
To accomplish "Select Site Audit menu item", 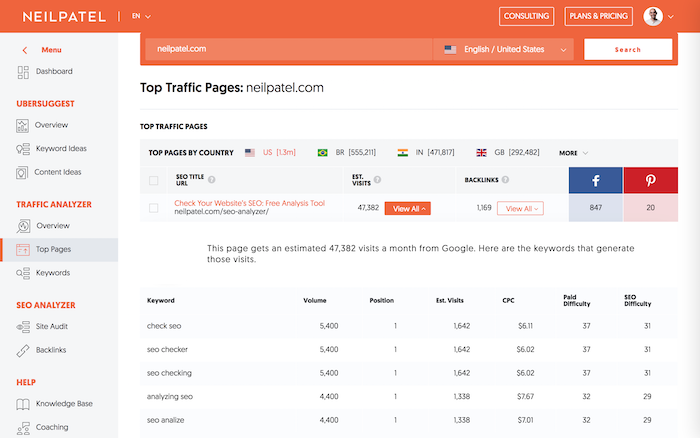I will tap(52, 327).
